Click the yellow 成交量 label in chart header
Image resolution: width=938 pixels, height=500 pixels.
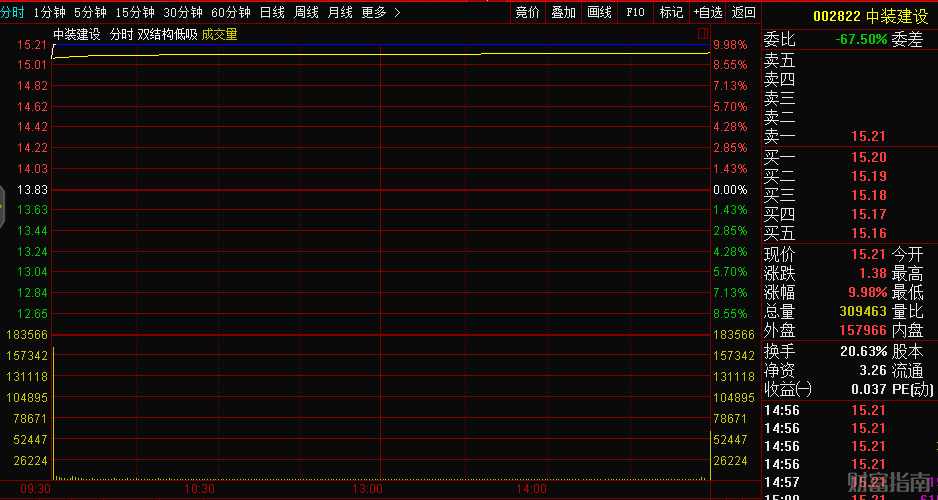[x=220, y=35]
